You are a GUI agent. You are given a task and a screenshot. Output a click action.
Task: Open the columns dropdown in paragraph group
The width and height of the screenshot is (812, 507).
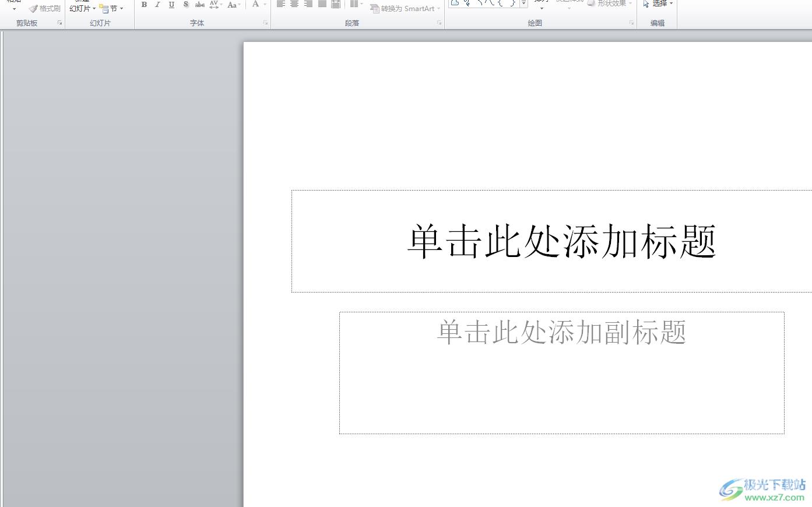(x=356, y=4)
